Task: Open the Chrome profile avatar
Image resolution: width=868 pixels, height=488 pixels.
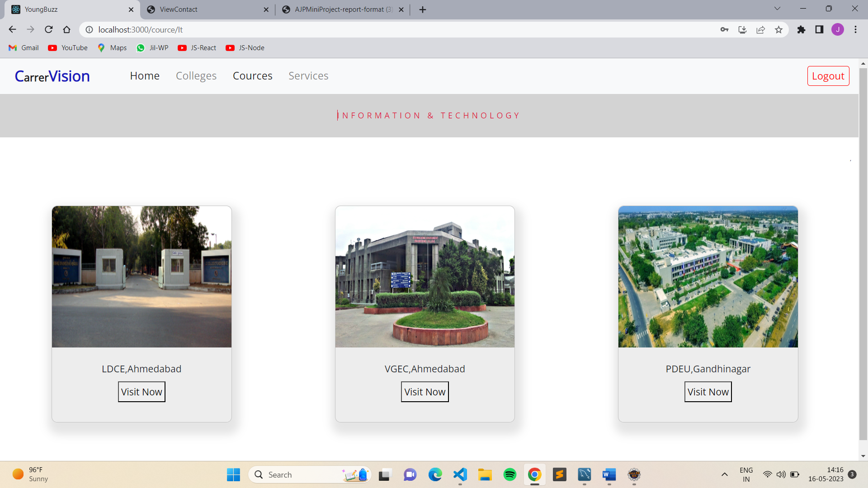Action: tap(838, 29)
